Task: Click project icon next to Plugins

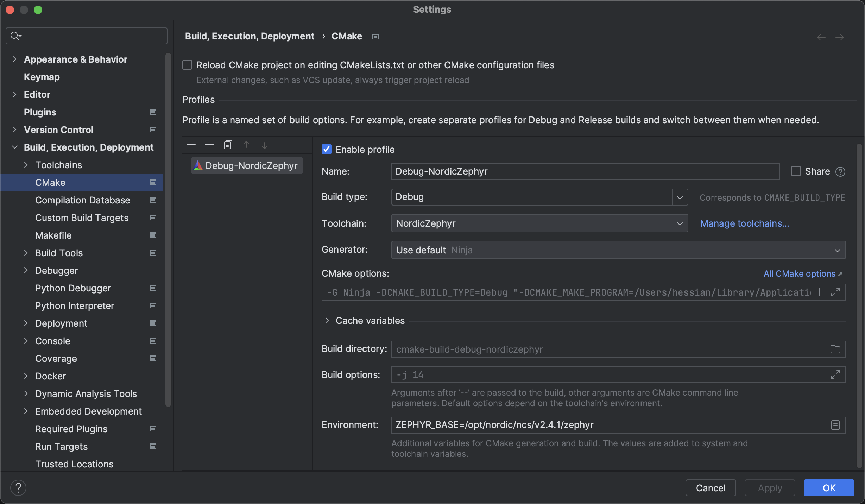Action: click(153, 112)
